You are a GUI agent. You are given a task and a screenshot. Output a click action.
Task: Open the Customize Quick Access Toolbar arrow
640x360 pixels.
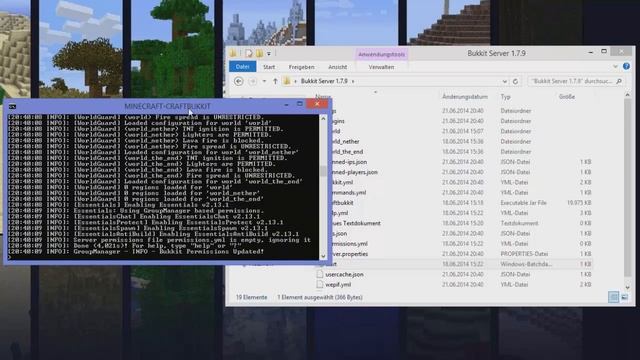[269, 54]
